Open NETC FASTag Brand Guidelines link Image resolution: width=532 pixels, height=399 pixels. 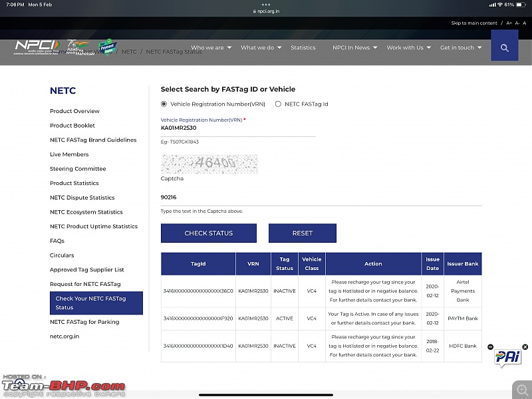point(93,140)
